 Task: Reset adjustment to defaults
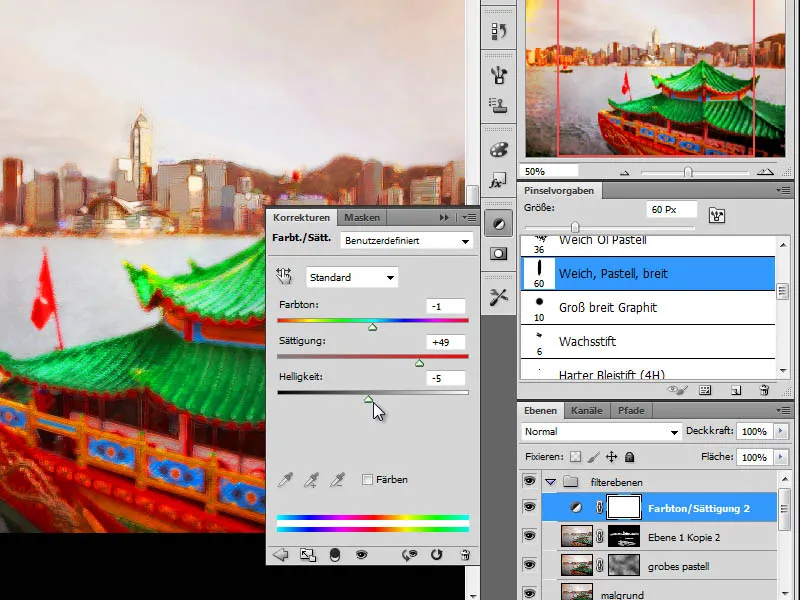click(436, 555)
